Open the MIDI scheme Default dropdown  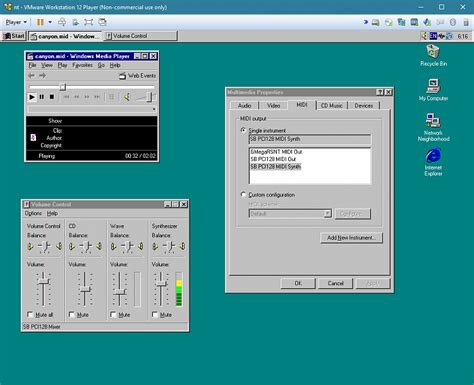[x=328, y=213]
